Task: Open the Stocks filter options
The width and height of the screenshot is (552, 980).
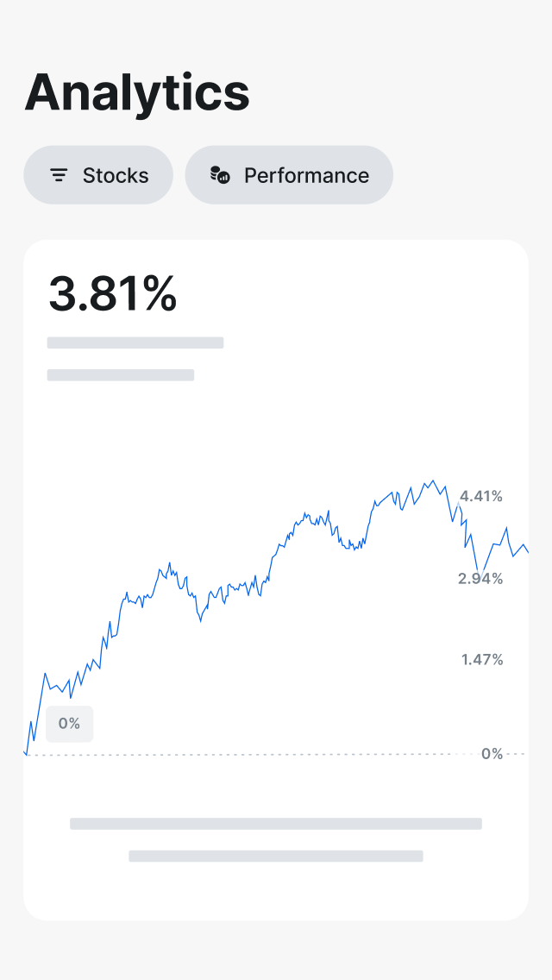Action: tap(97, 174)
